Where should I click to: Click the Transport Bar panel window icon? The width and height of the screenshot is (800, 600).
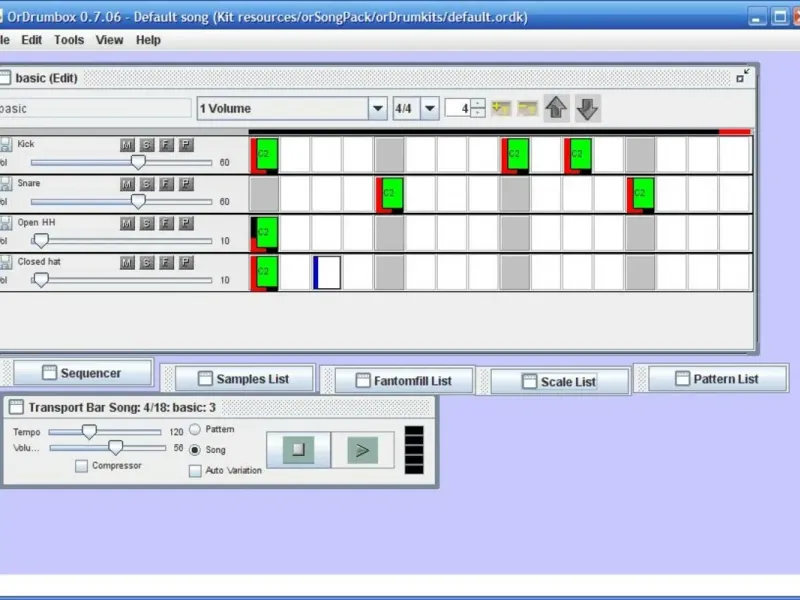click(x=16, y=407)
